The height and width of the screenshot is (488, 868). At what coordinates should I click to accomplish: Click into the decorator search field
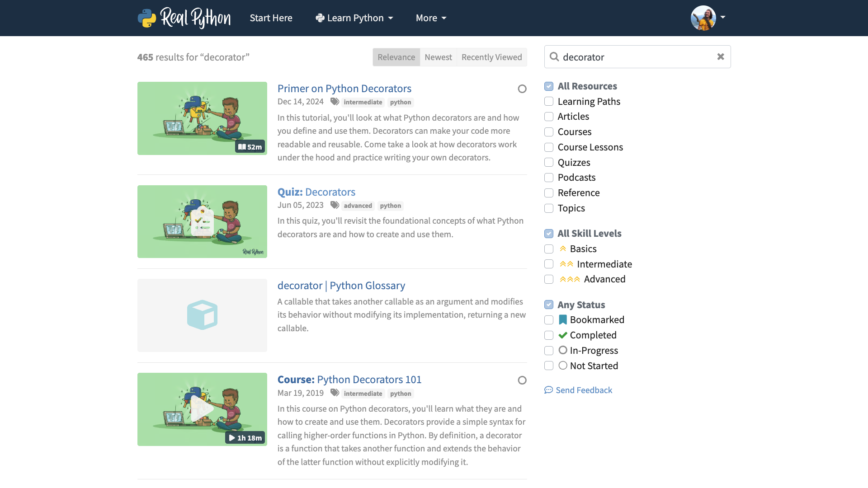(633, 57)
